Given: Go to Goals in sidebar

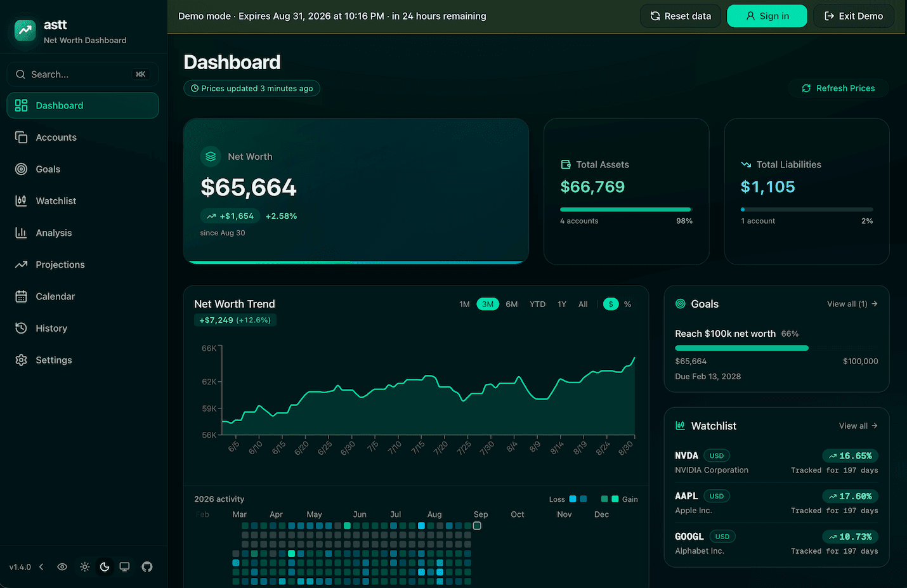Looking at the screenshot, I should 82,169.
